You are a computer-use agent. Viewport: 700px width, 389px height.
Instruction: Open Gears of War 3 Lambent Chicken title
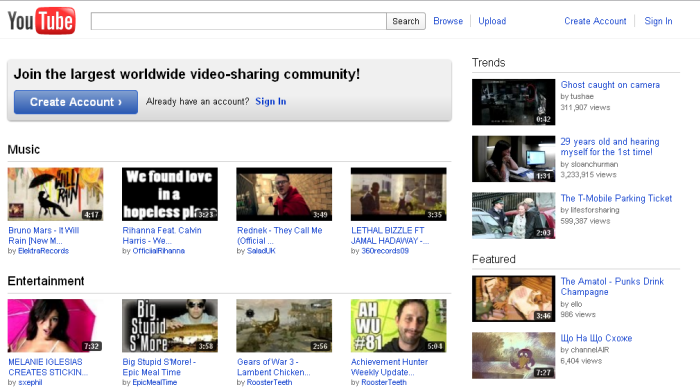click(273, 367)
